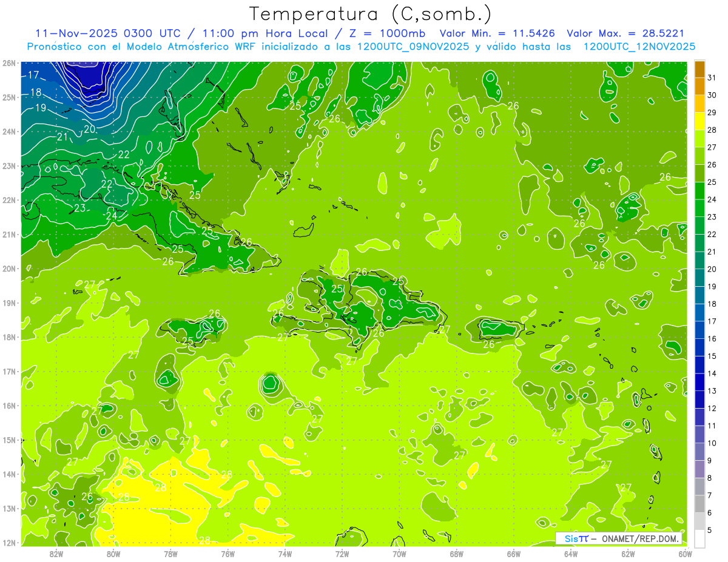
Task: Click the 68W longitude axis label
Action: 456,554
